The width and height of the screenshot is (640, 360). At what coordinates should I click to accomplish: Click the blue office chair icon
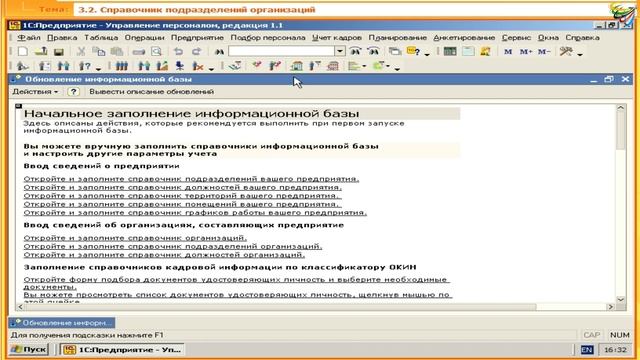[x=180, y=66]
